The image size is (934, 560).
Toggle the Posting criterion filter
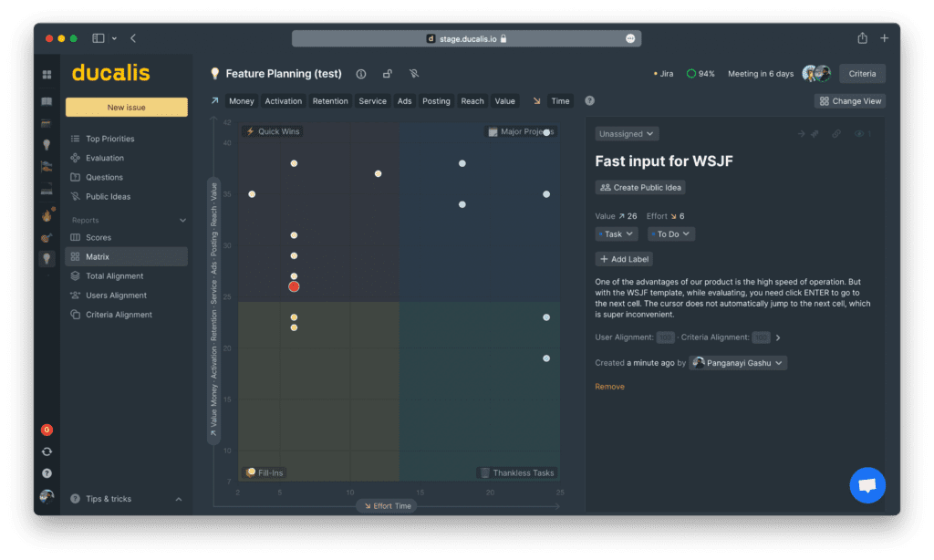pos(436,101)
